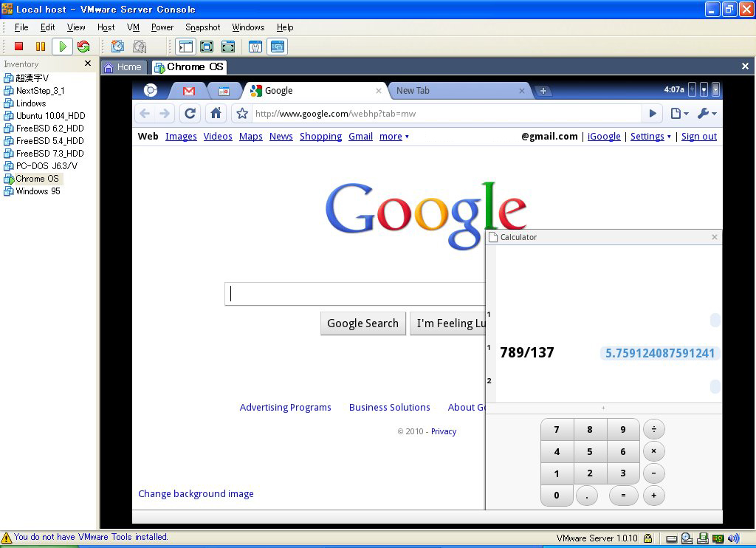Open Change background image link
This screenshot has height=548, width=756.
click(196, 493)
